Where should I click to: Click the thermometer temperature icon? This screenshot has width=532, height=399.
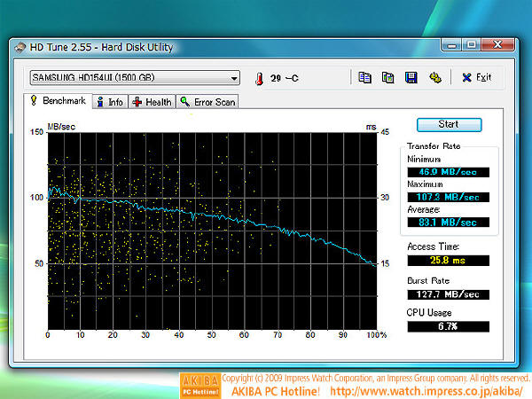click(x=260, y=79)
